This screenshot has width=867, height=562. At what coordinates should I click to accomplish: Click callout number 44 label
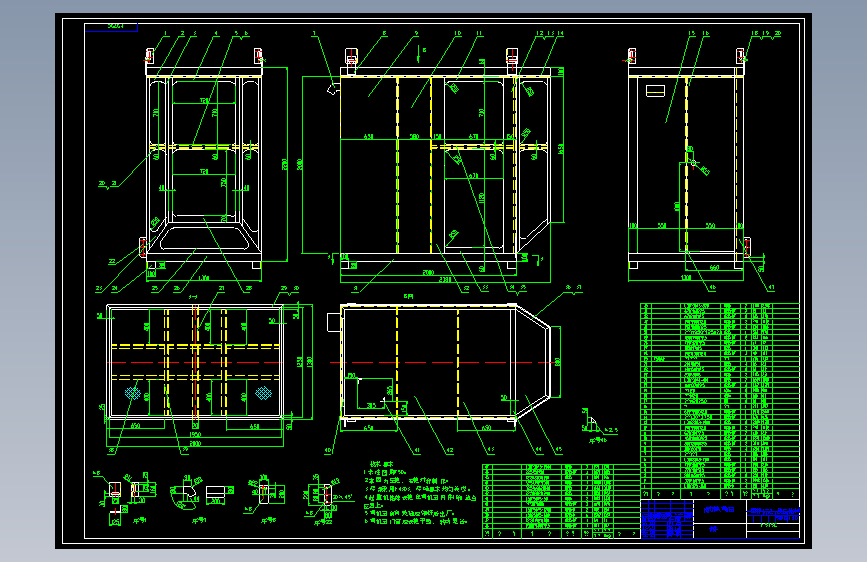coord(539,451)
